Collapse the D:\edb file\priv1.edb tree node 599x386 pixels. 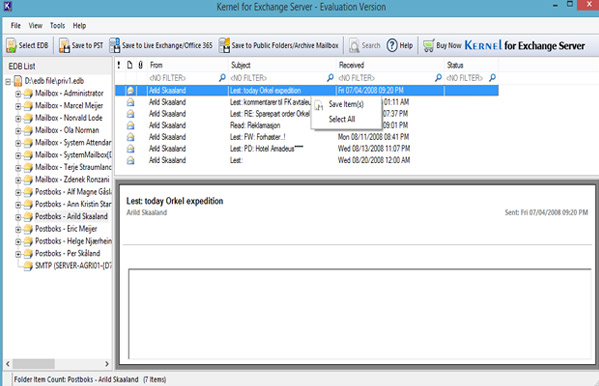[x=8, y=81]
